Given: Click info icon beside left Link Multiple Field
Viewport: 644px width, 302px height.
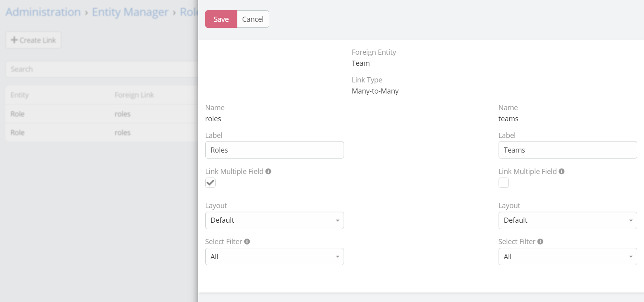Looking at the screenshot, I should tap(268, 172).
